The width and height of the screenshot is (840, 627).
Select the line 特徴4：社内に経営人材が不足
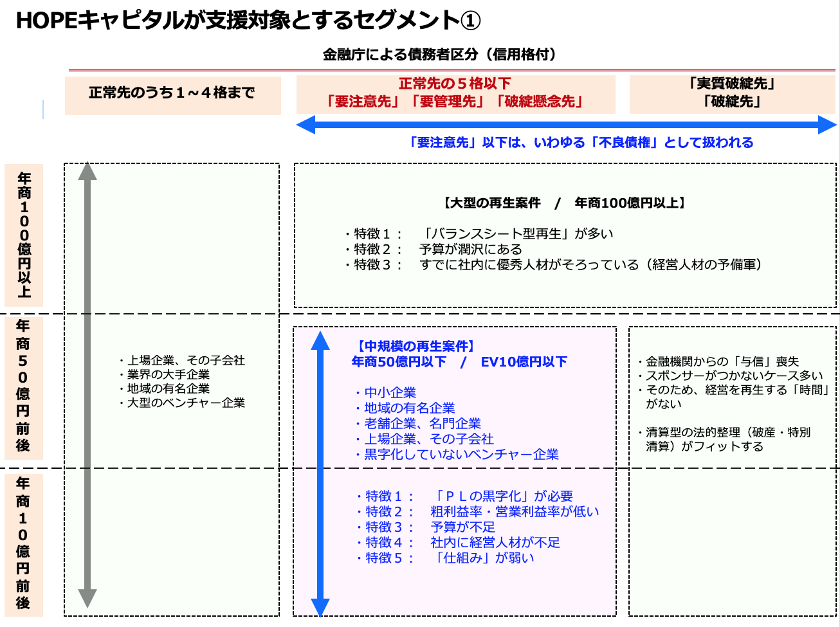coord(457,542)
